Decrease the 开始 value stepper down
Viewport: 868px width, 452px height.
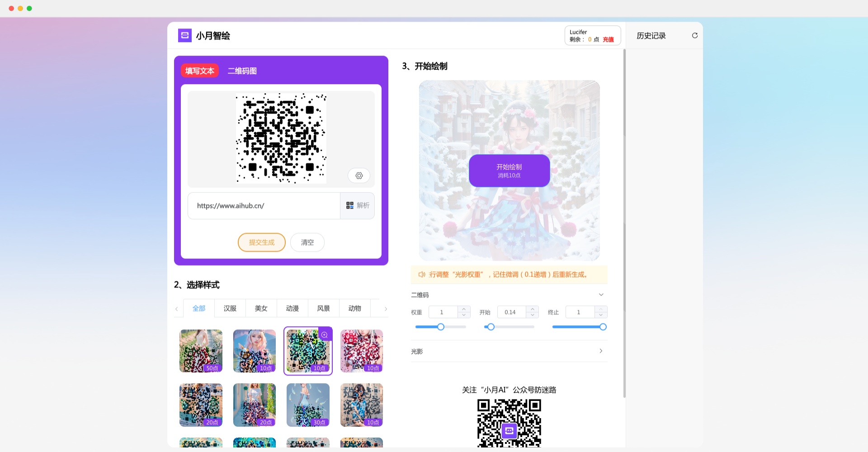click(x=533, y=315)
